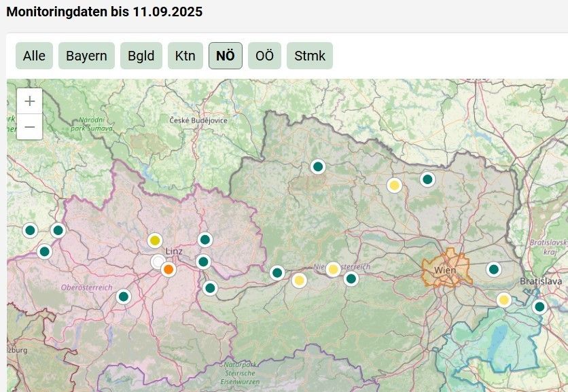Click the green marker nearest Bratislava

click(x=540, y=307)
